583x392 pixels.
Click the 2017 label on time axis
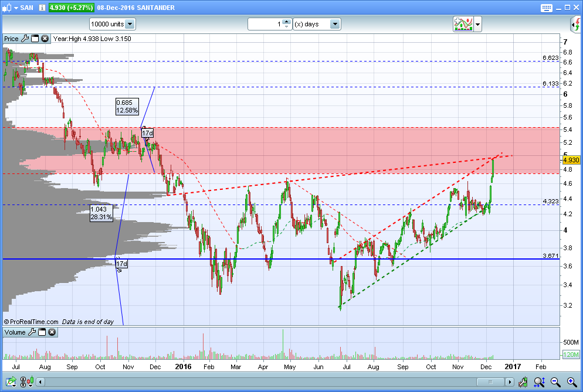tap(513, 367)
